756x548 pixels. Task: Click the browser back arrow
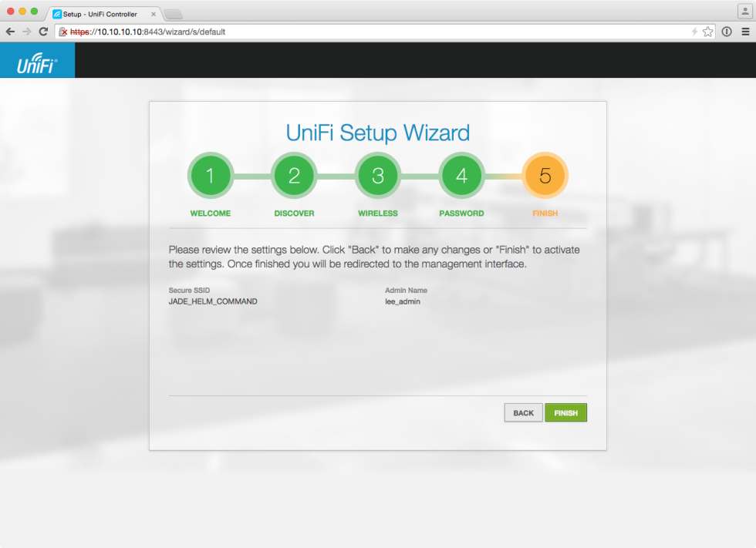point(9,32)
